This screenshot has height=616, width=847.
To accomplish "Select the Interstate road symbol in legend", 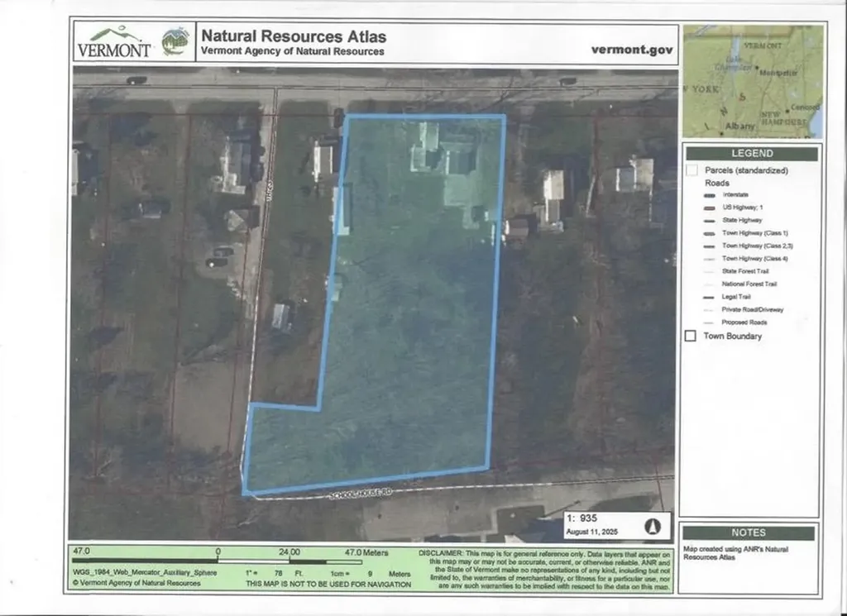I will pyautogui.click(x=709, y=194).
